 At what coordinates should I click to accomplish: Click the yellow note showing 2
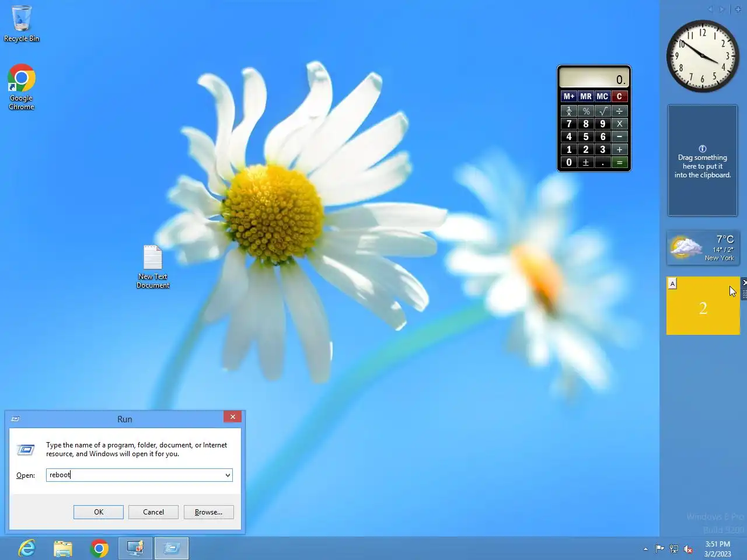(703, 306)
